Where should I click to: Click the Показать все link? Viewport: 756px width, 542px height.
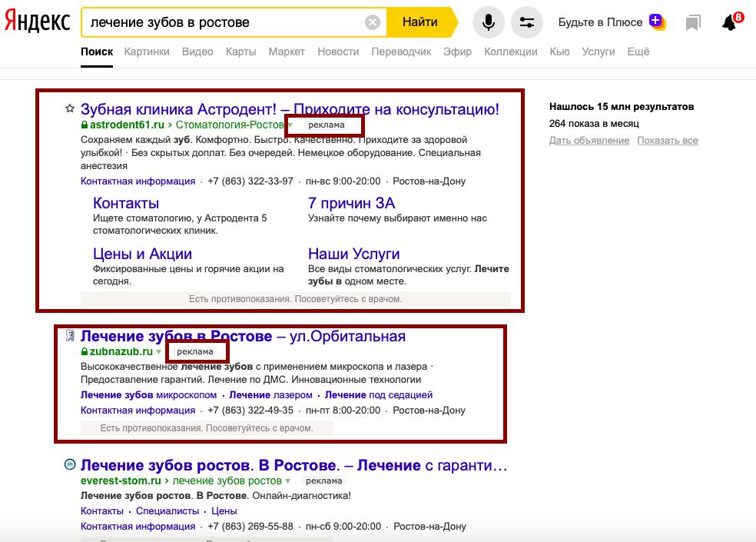click(x=668, y=141)
